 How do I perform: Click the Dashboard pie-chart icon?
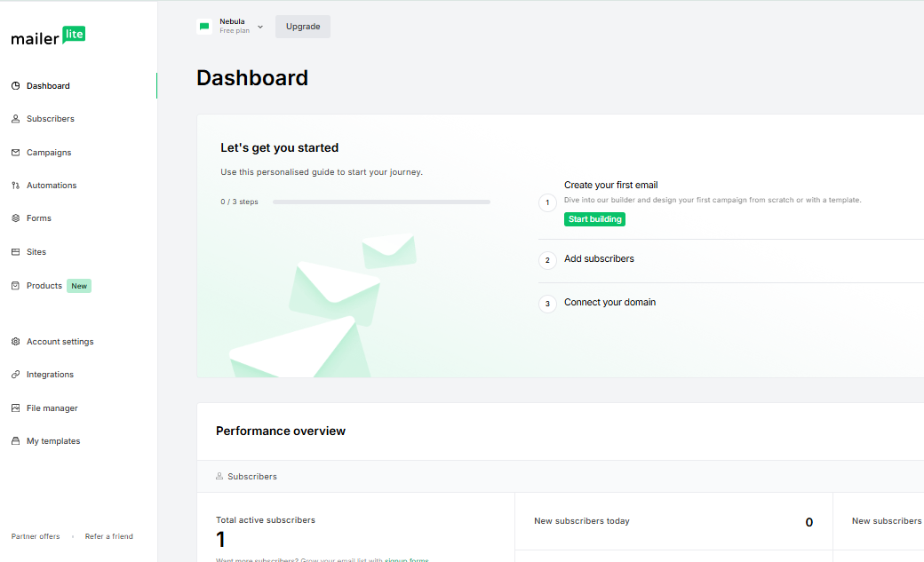16,86
